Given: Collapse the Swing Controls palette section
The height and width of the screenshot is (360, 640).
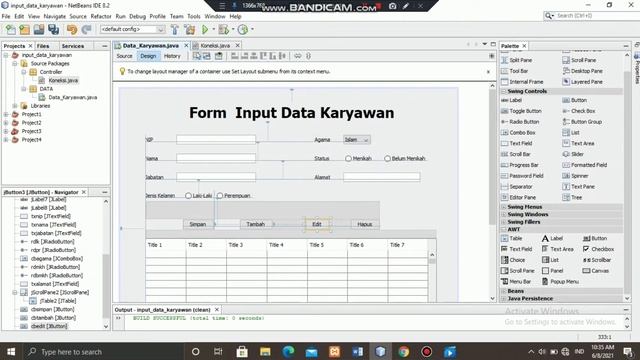Looking at the screenshot, I should point(504,91).
